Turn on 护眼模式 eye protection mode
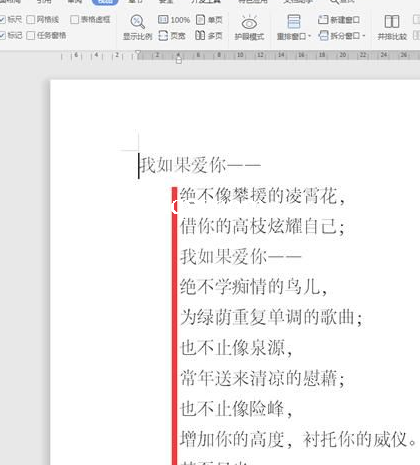 (x=249, y=27)
